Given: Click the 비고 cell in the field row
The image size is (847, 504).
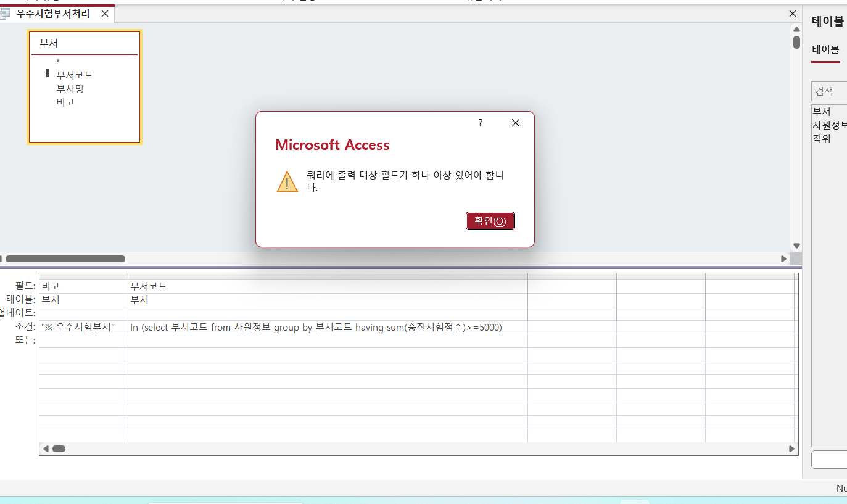Looking at the screenshot, I should click(83, 286).
